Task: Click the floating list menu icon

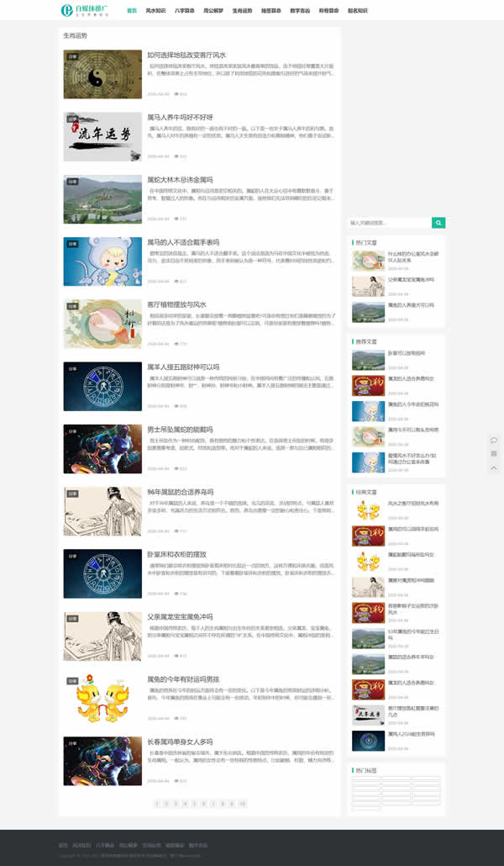Action: click(x=494, y=454)
